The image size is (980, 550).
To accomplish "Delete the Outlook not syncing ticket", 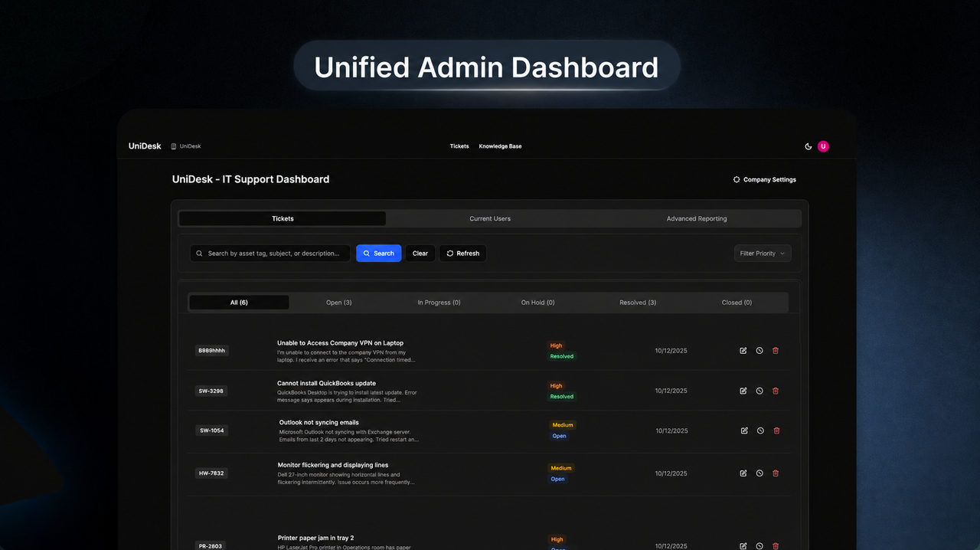I will click(776, 431).
